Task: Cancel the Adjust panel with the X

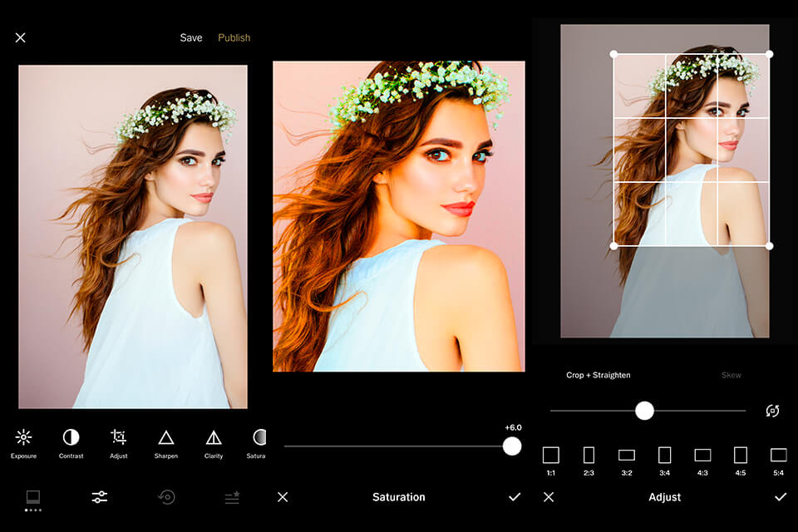Action: point(549,496)
